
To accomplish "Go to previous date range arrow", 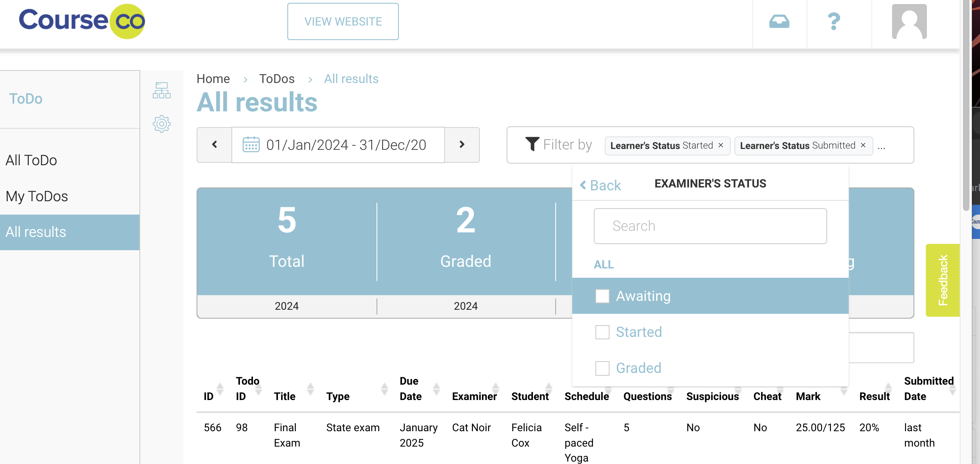I will tap(214, 145).
